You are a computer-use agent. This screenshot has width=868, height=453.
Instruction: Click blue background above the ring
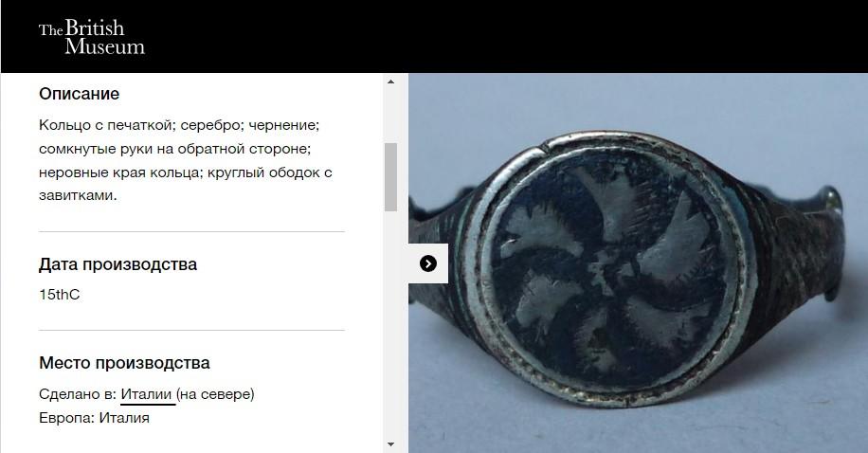point(637,102)
